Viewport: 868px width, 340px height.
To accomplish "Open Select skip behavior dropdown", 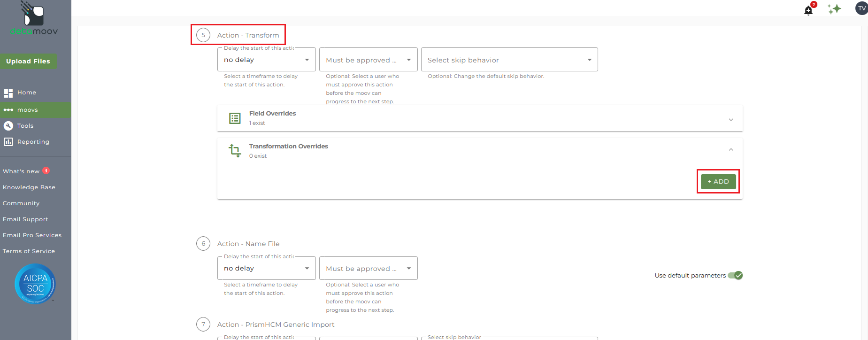I will tap(509, 60).
